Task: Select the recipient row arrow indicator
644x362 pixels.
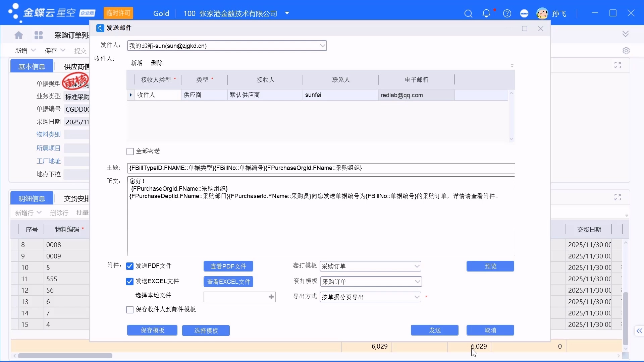Action: pos(130,95)
